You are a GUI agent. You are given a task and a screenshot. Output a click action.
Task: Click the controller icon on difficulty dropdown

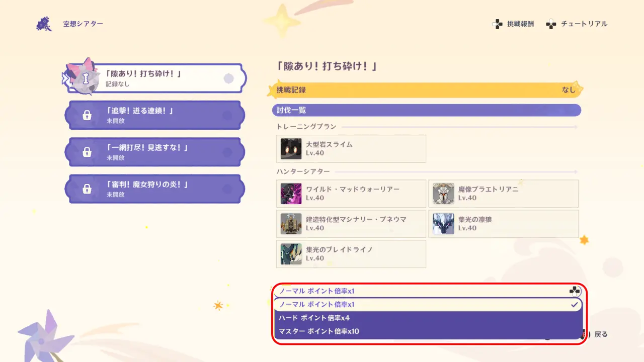[574, 291]
